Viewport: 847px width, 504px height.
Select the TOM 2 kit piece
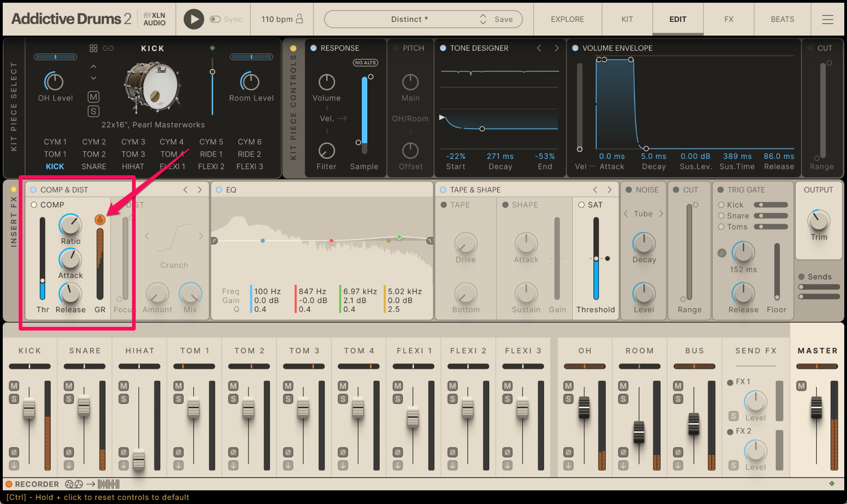[x=94, y=154]
